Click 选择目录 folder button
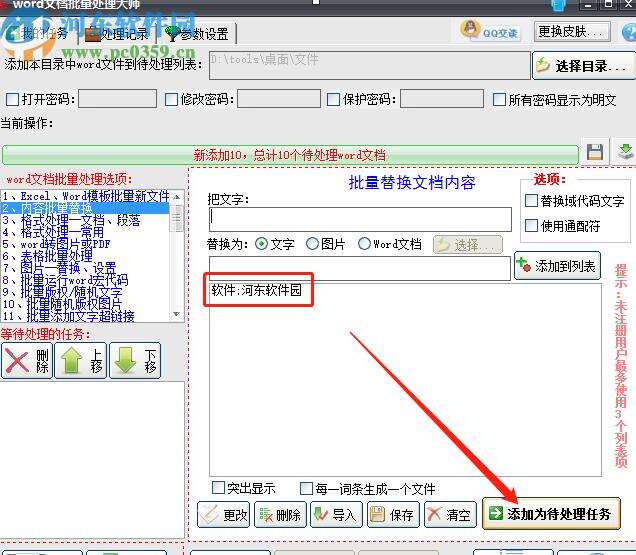Image resolution: width=636 pixels, height=555 pixels. pyautogui.click(x=583, y=65)
